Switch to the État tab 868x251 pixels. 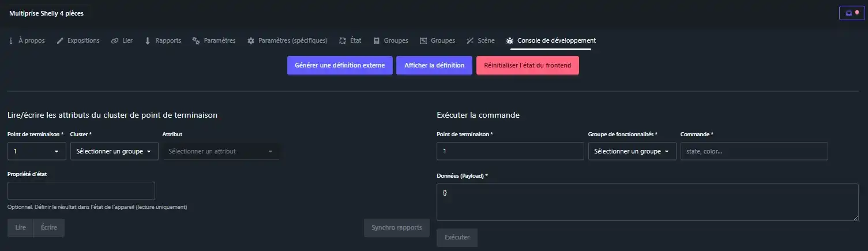(350, 41)
